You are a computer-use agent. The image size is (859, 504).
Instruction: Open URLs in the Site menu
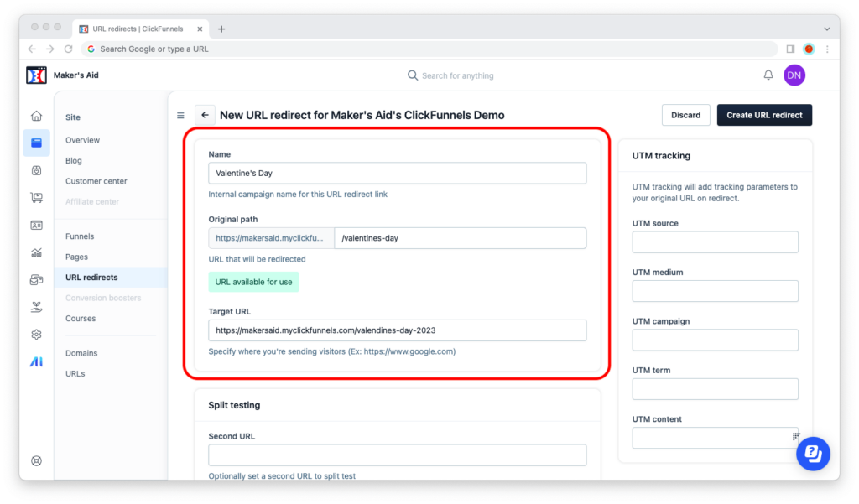tap(75, 374)
